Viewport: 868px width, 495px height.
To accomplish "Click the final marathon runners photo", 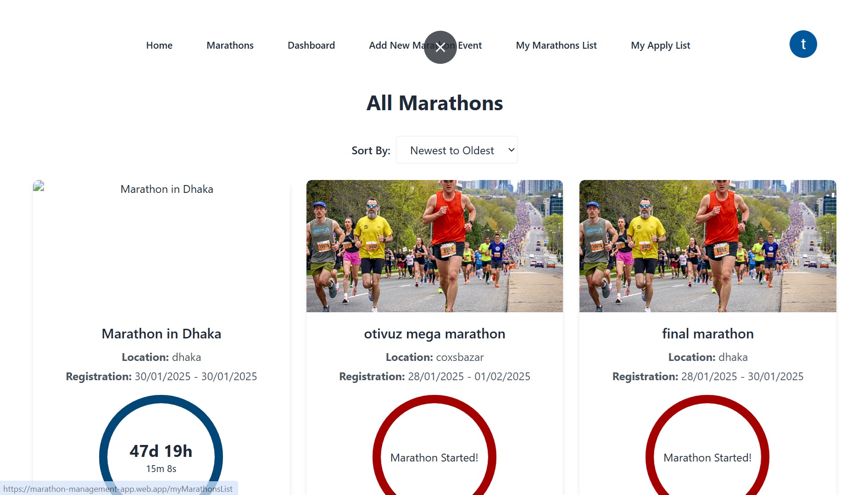I will pos(707,246).
